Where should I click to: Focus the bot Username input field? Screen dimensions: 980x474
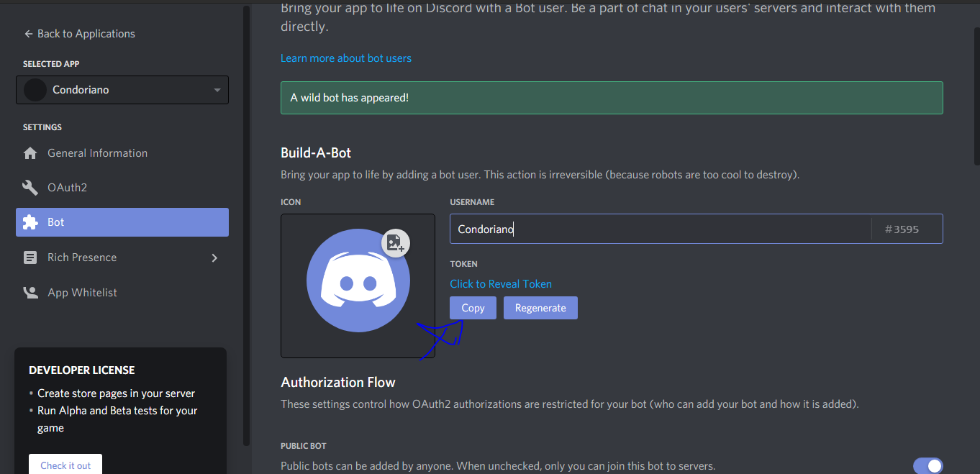[x=661, y=229]
